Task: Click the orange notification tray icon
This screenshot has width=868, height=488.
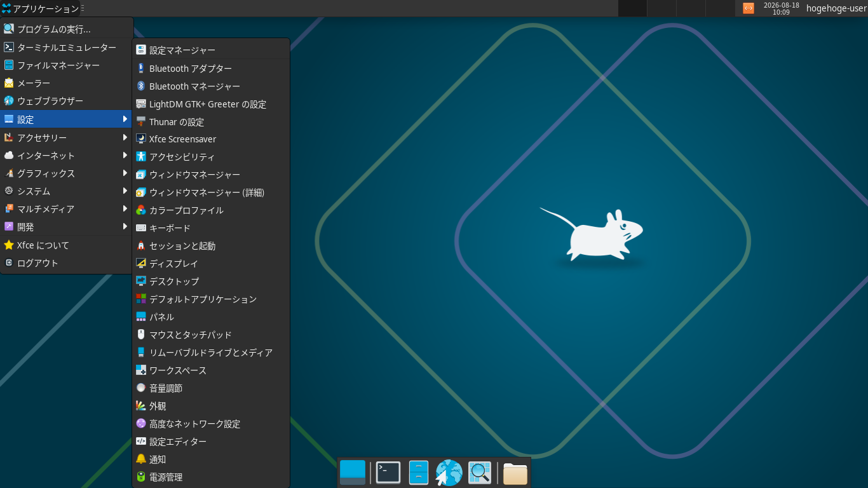Action: 749,8
